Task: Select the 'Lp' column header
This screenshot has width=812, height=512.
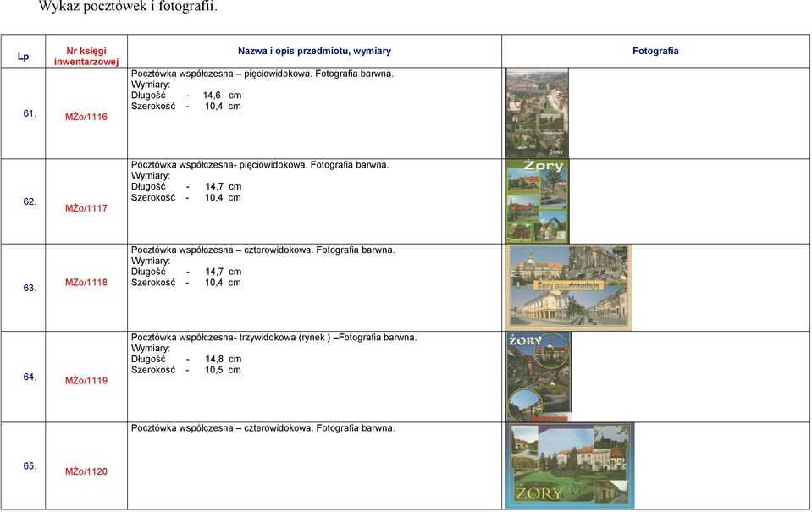Action: pyautogui.click(x=24, y=57)
